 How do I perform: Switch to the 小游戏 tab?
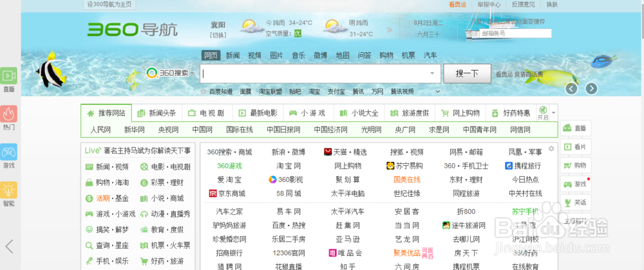click(x=308, y=113)
